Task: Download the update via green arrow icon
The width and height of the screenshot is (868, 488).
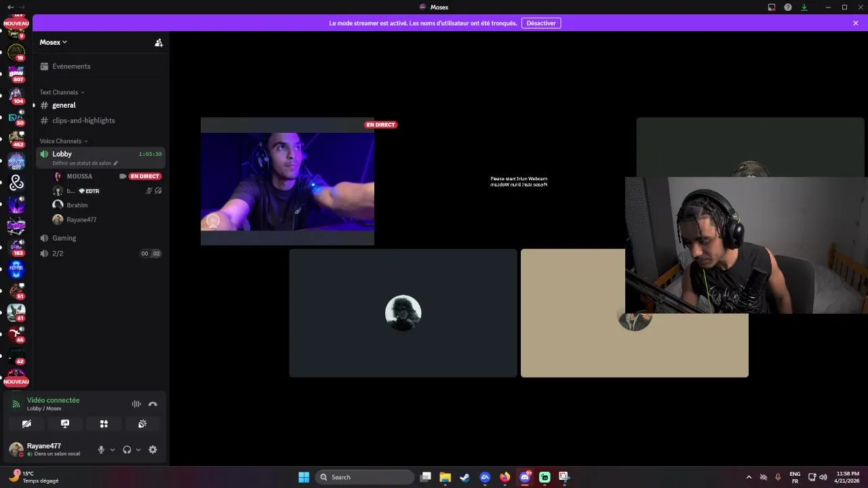Action: click(x=804, y=7)
